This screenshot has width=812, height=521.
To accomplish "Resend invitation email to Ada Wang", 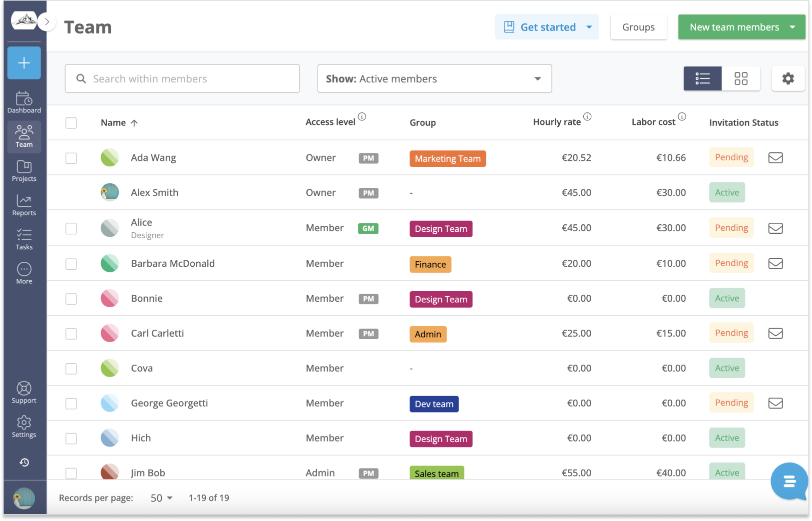I will coord(775,158).
